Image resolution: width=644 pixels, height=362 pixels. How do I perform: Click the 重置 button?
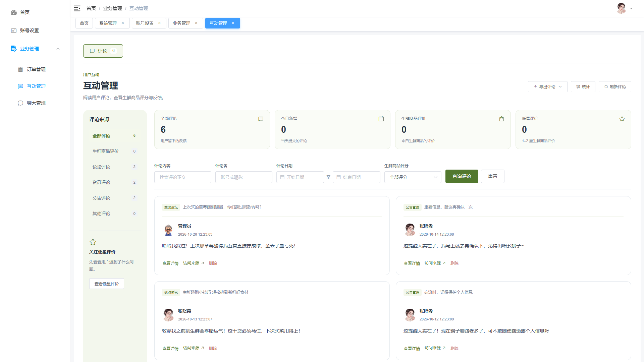(493, 176)
